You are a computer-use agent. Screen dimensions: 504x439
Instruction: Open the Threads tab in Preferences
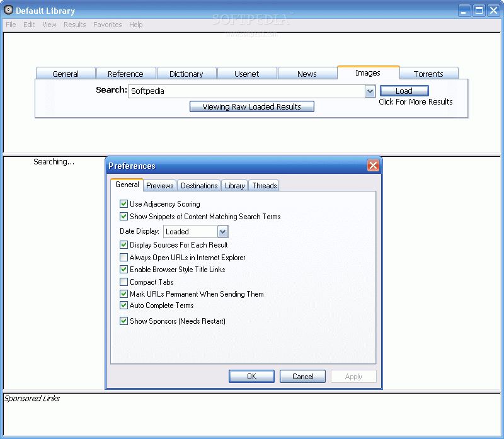click(x=264, y=185)
